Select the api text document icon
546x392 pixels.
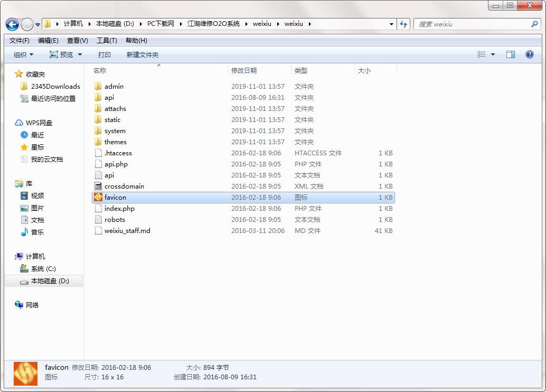98,175
